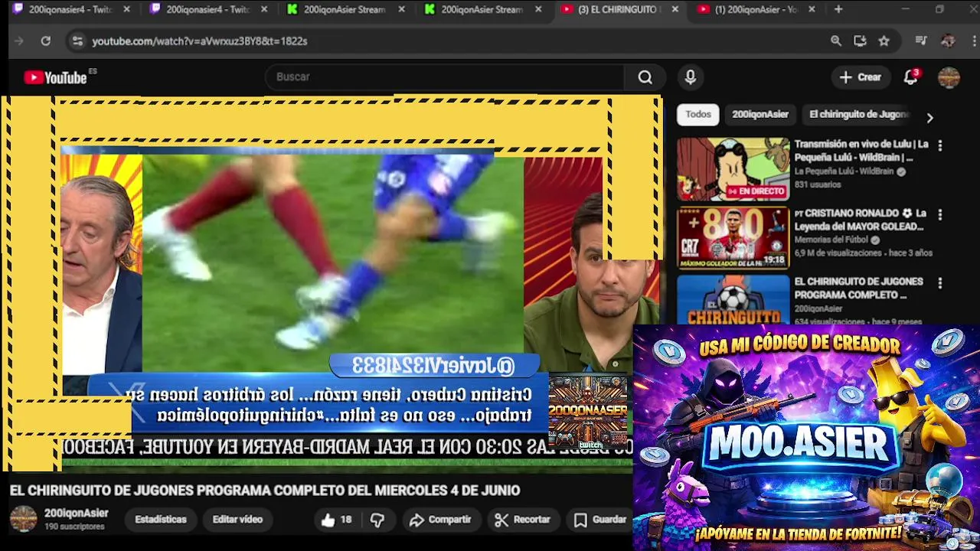Open the YouTube home logo
Image resolution: width=980 pixels, height=551 pixels.
(55, 77)
